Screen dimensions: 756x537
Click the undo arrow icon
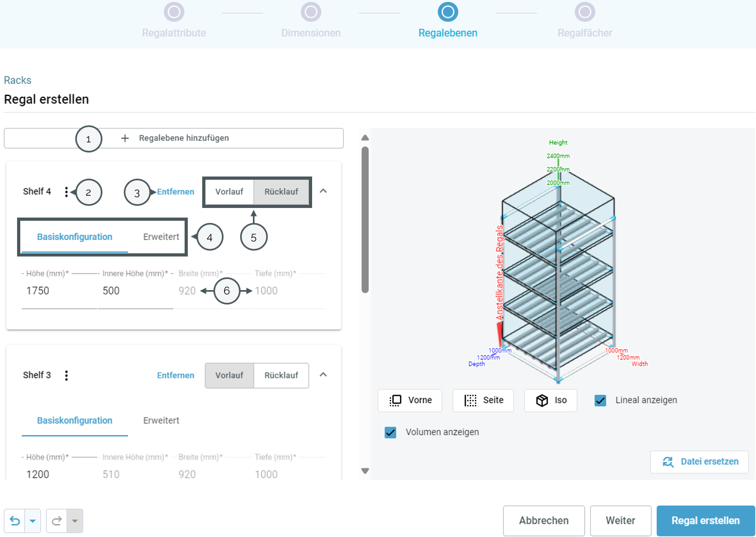click(x=15, y=521)
